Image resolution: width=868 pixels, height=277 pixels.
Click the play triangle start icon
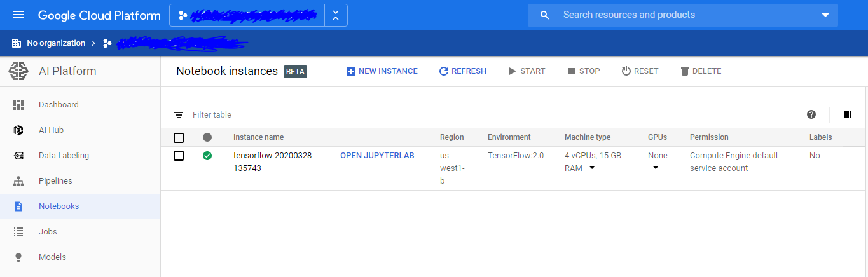[x=513, y=71]
